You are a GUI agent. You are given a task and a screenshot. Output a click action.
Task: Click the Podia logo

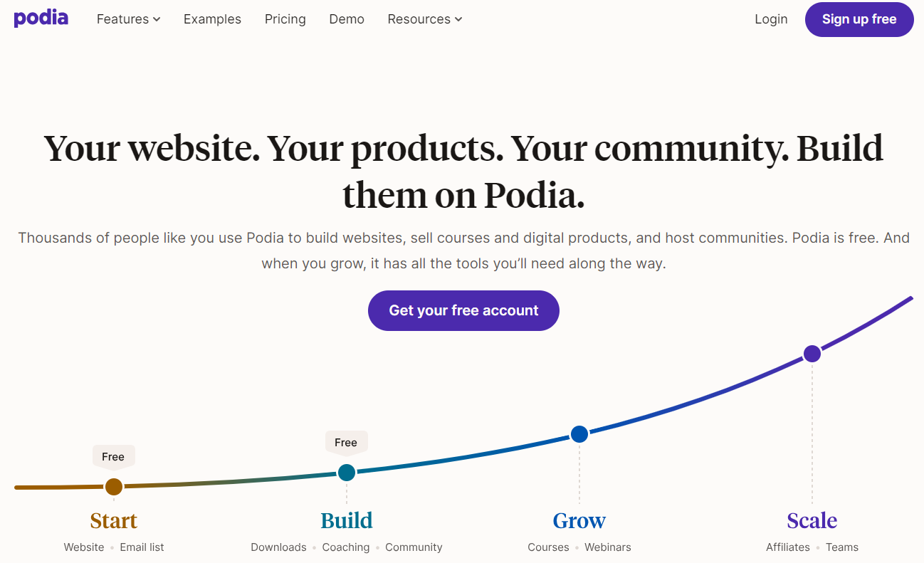41,19
